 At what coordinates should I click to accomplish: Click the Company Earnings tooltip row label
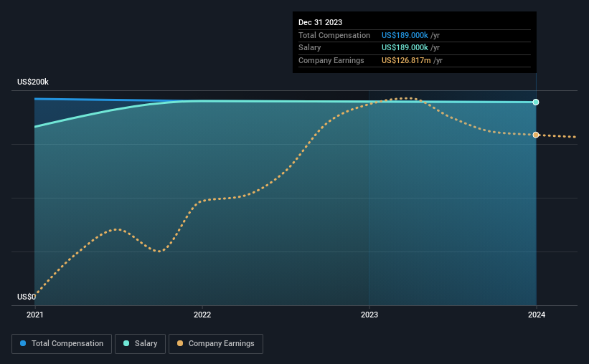pos(331,60)
